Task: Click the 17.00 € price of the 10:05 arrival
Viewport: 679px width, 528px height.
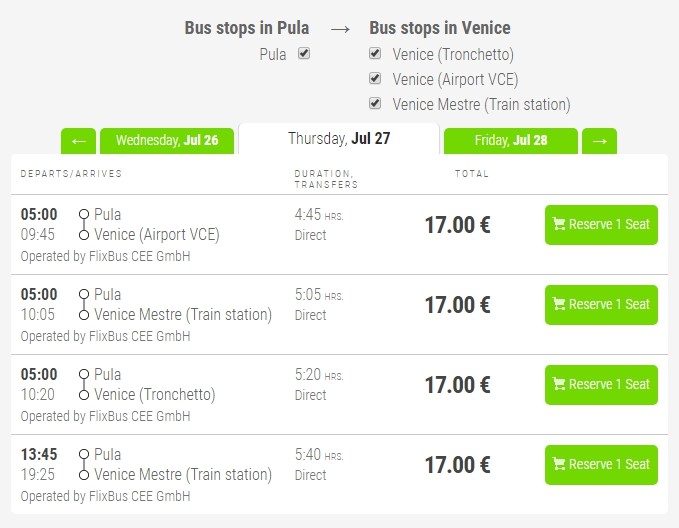Action: [457, 304]
